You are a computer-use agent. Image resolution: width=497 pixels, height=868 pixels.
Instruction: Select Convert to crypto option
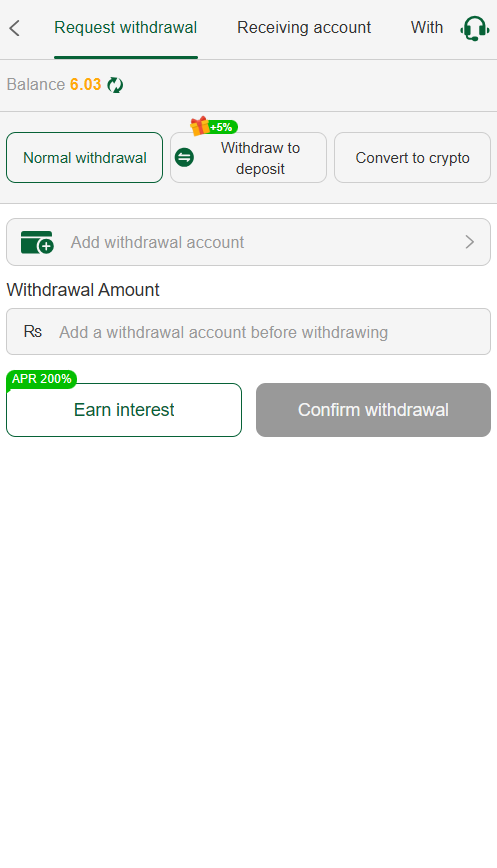412,158
